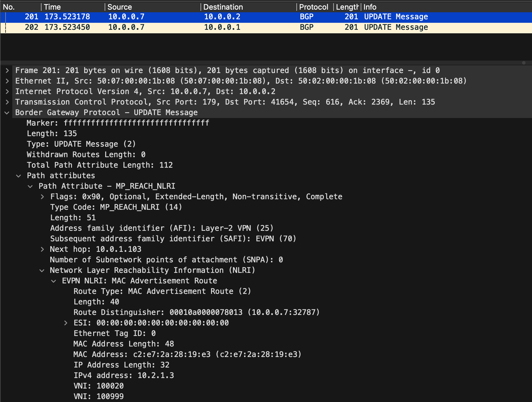Image resolution: width=532 pixels, height=402 pixels.
Task: Select the Marker field row
Action: point(118,123)
